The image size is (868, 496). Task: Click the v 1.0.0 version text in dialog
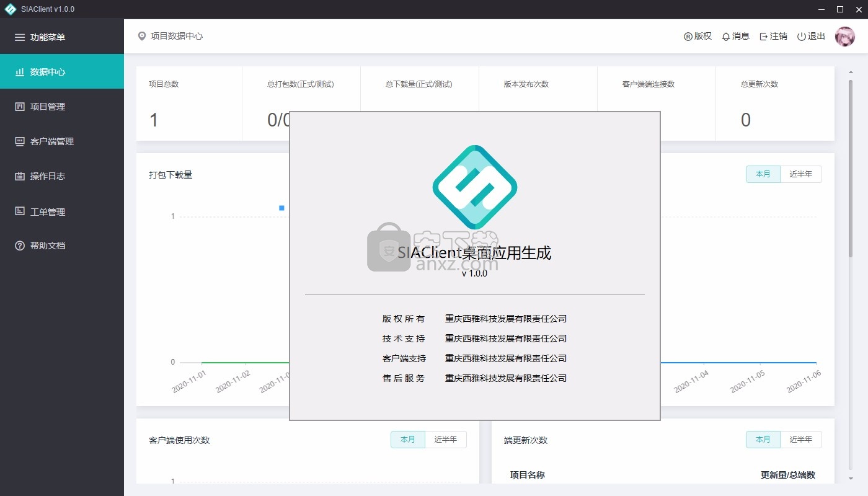(x=475, y=273)
